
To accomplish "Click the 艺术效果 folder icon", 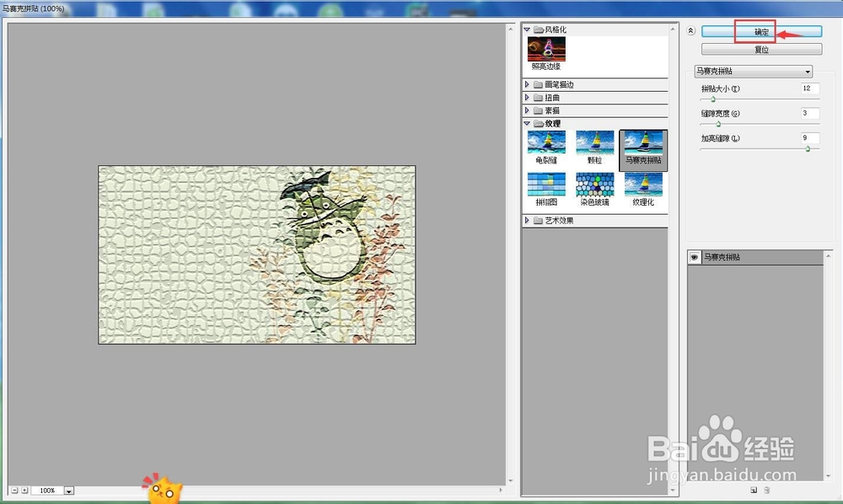I will pos(538,220).
